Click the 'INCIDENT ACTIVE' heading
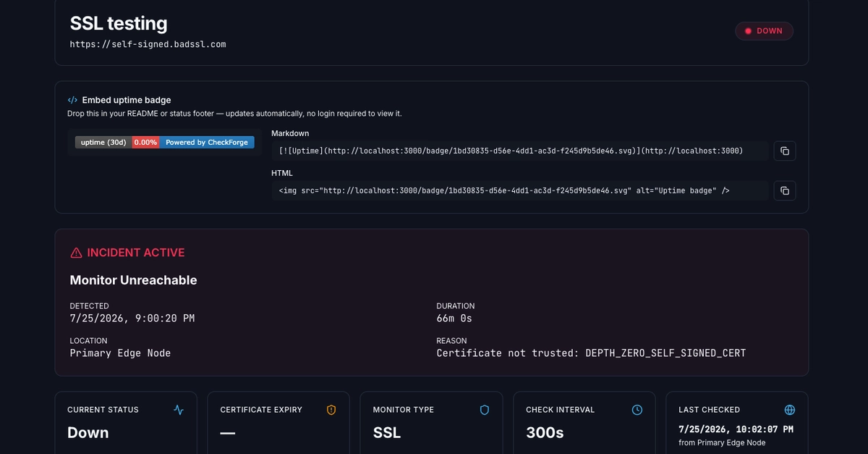The image size is (868, 454). click(136, 253)
